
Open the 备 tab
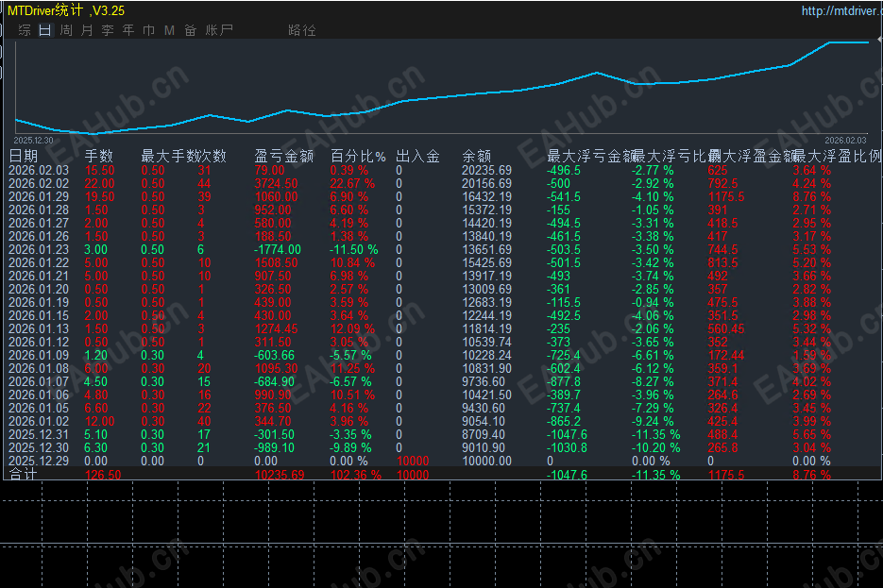point(191,30)
